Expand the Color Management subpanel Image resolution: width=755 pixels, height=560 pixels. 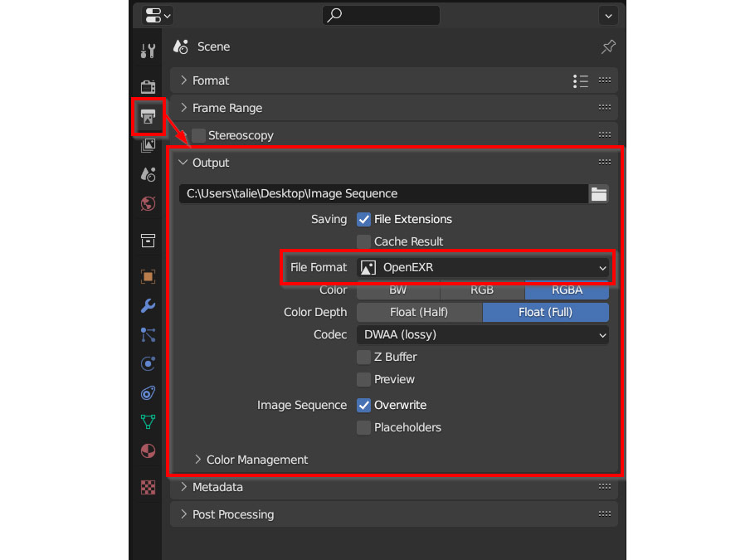pyautogui.click(x=256, y=460)
